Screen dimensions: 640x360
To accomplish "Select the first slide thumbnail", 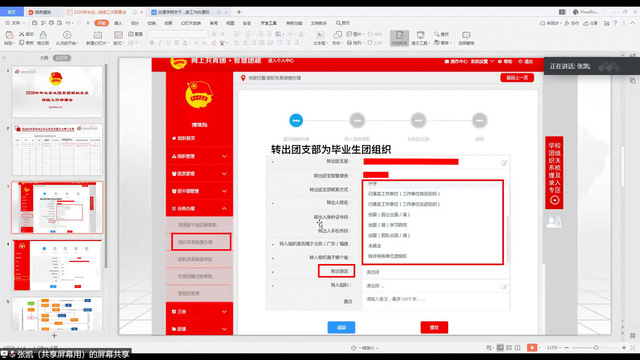I will click(57, 92).
